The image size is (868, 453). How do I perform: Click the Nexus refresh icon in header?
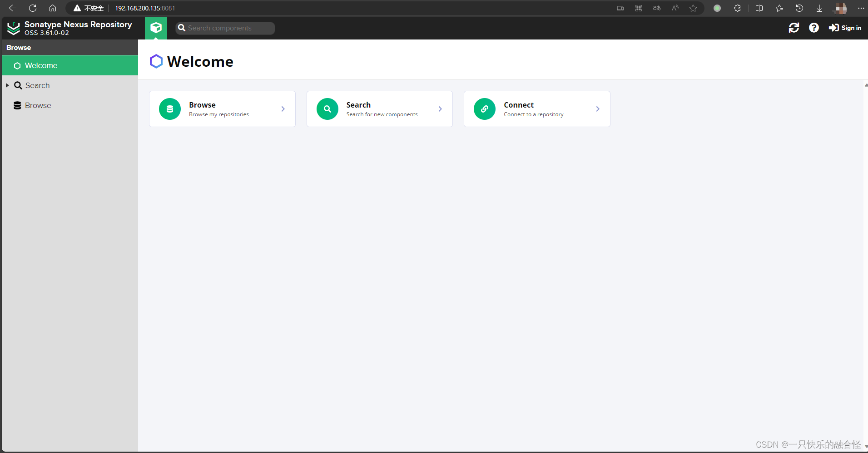pos(794,28)
